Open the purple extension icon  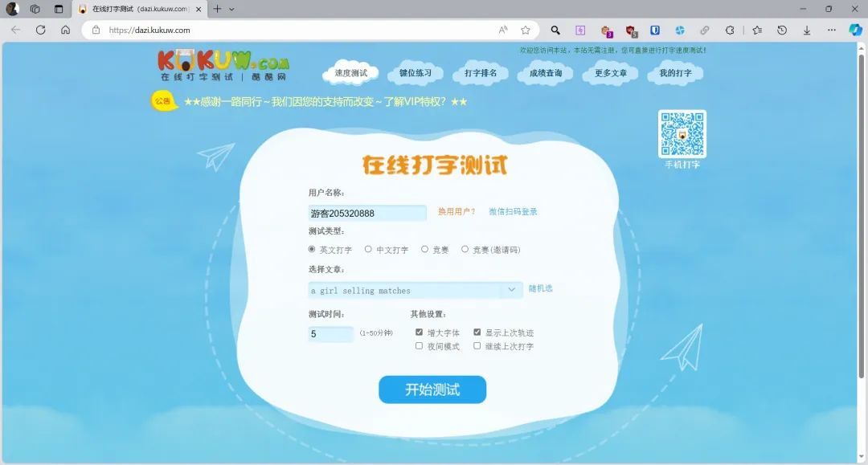click(x=580, y=30)
